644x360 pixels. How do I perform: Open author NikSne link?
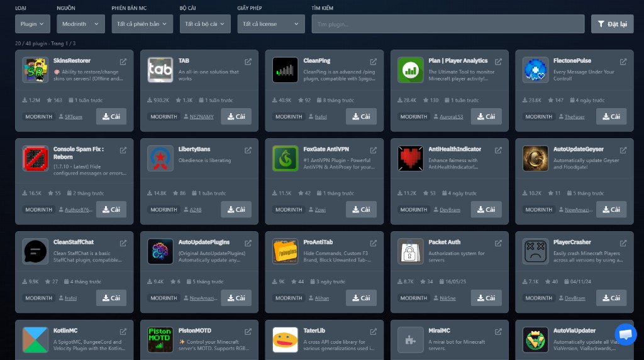[x=448, y=298]
